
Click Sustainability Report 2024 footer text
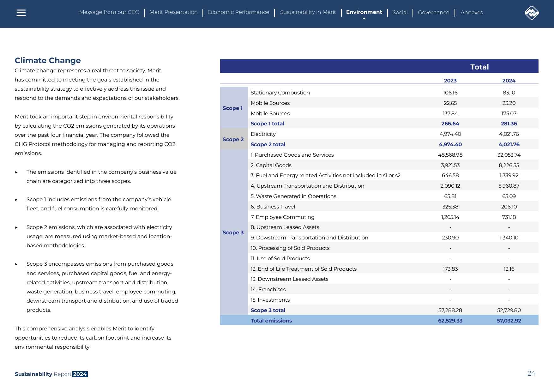51,374
